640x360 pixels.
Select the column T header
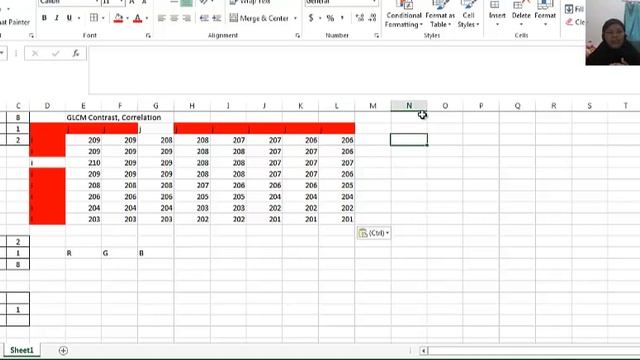[625, 106]
